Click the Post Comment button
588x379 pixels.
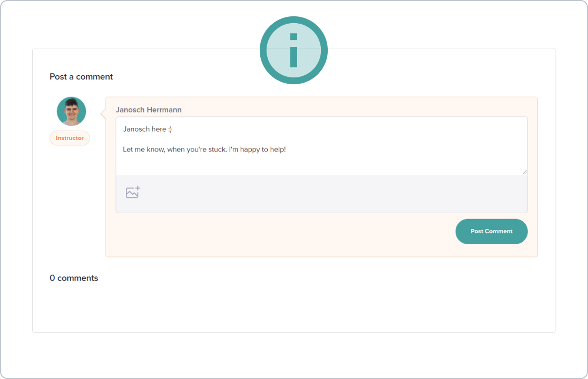point(491,232)
